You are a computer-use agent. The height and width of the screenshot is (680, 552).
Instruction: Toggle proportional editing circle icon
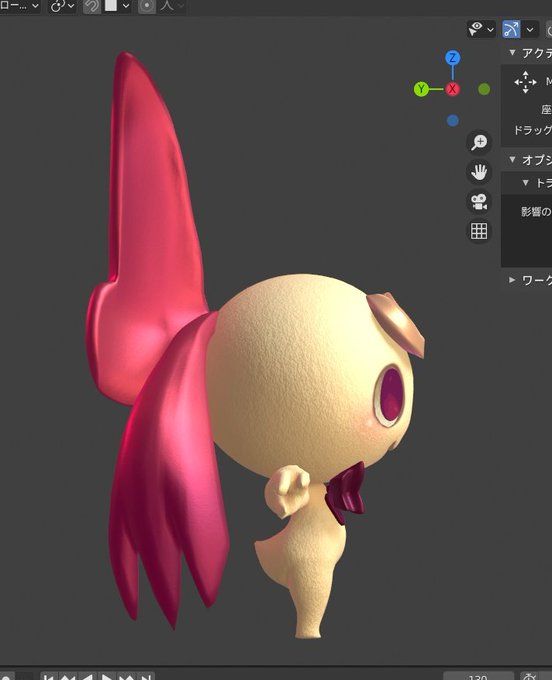pos(147,6)
